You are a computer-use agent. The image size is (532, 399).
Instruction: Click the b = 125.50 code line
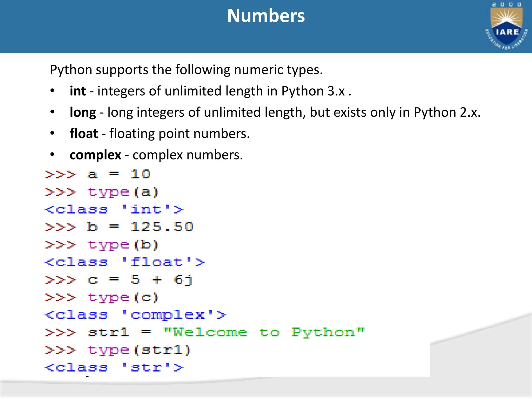(x=119, y=227)
